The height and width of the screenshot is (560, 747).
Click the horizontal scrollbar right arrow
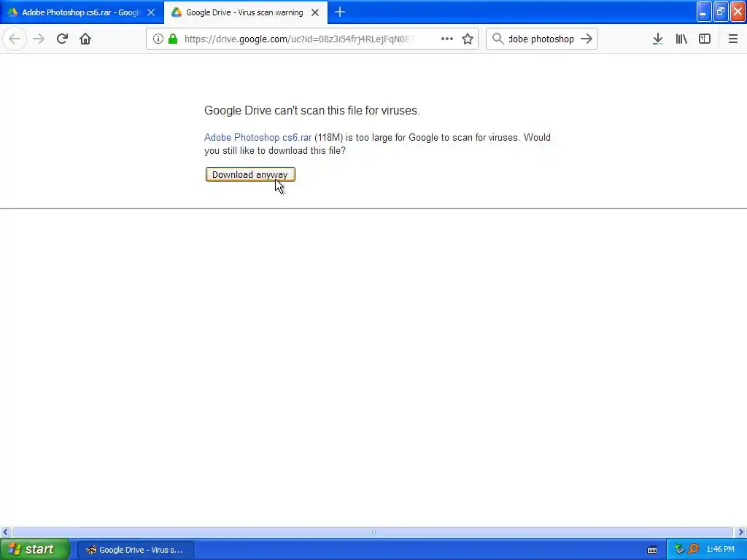tap(741, 532)
